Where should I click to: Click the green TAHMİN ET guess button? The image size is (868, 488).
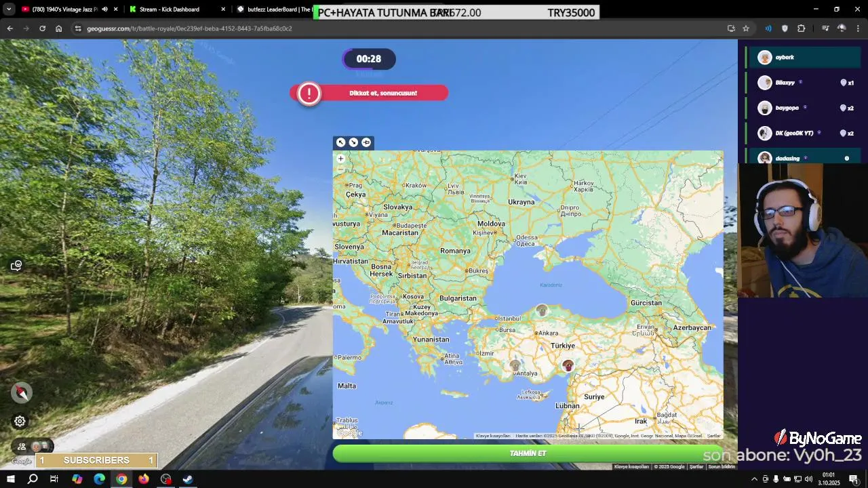coord(528,453)
